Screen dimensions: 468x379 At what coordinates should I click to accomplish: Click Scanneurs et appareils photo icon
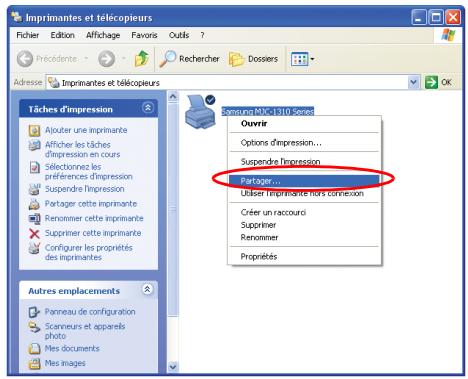coord(34,327)
